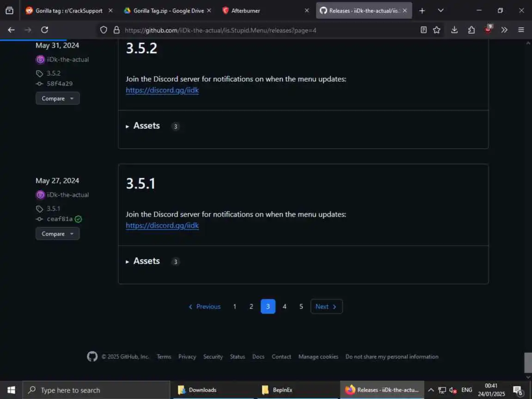The image size is (532, 399).
Task: Open the 3.5.1 tag link
Action: [53, 209]
